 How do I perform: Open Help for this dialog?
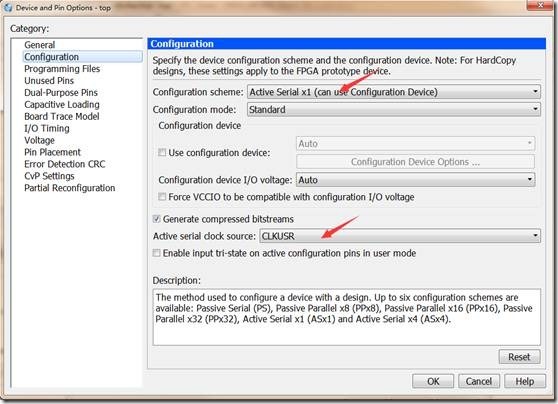click(x=525, y=381)
